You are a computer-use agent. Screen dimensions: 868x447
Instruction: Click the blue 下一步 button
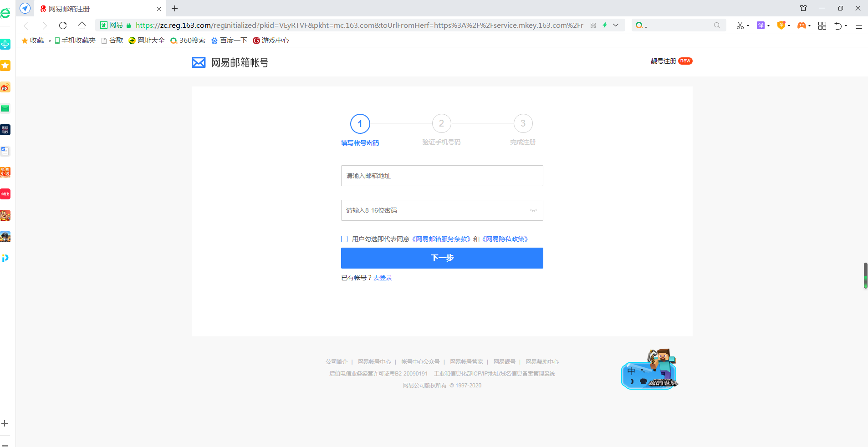coord(442,258)
